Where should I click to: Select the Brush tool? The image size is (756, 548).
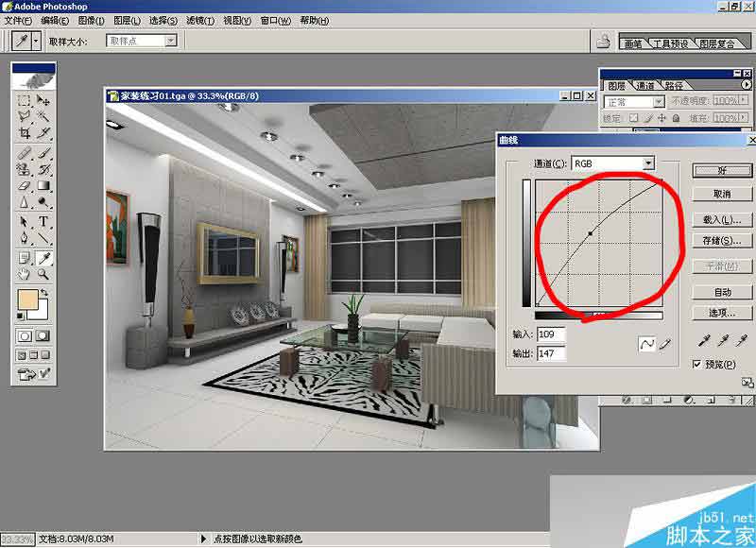pos(43,153)
